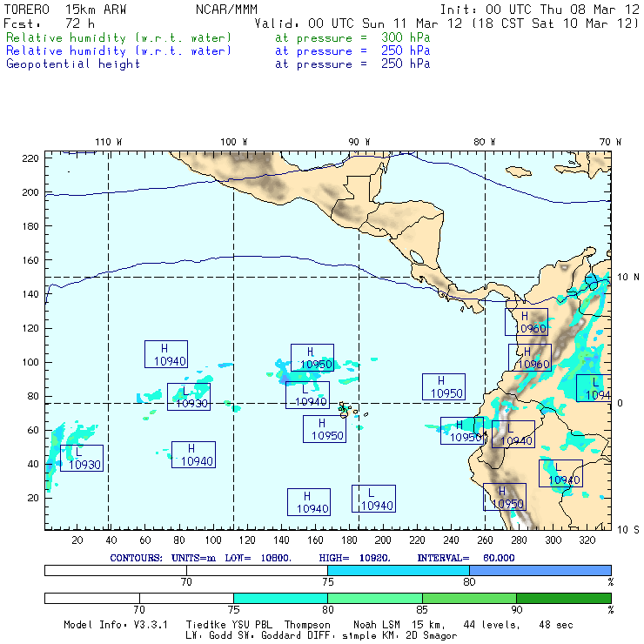Click the turquoise 75–80 segment of green colorbar

[280, 598]
